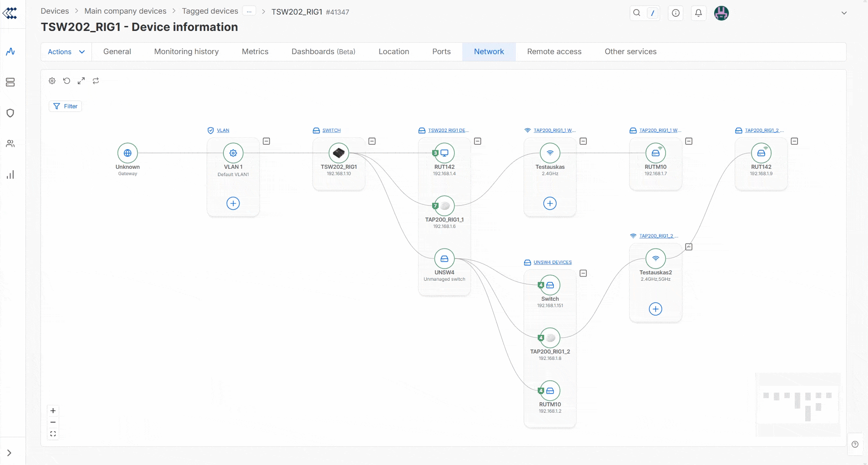Collapse the VLAN group

pos(267,142)
